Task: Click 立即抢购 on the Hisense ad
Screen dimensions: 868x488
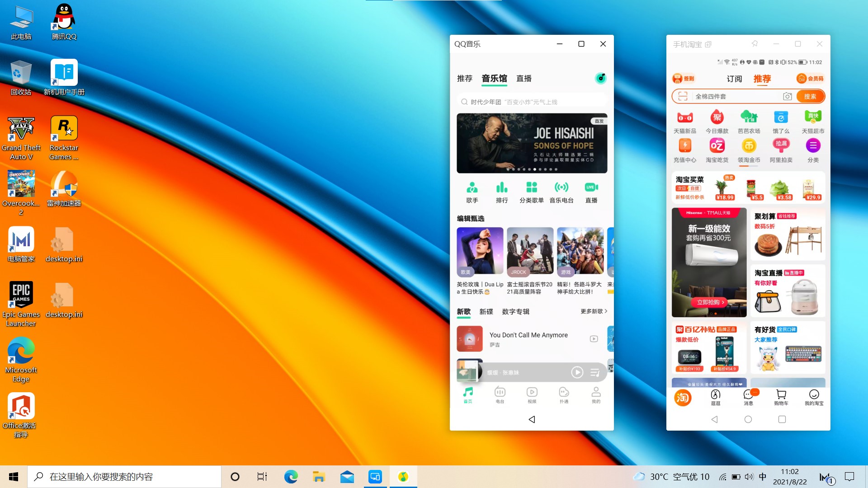Action: click(x=710, y=302)
